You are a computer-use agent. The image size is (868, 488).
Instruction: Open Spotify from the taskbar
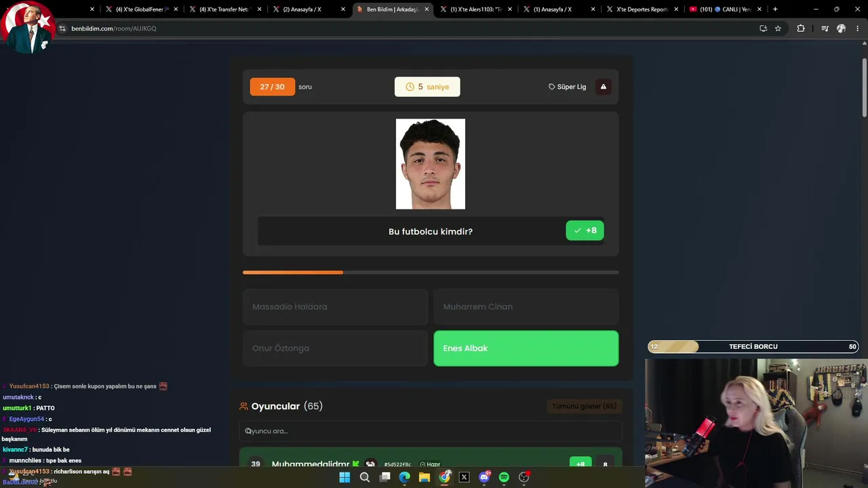click(x=504, y=477)
